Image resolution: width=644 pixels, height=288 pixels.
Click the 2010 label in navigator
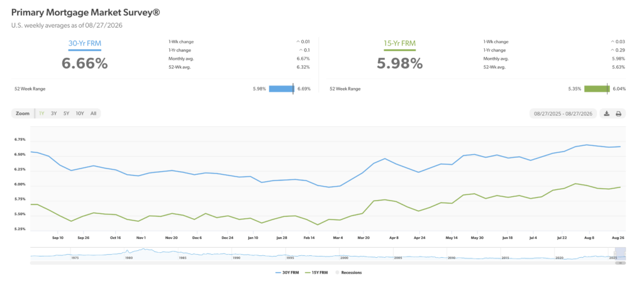452,258
